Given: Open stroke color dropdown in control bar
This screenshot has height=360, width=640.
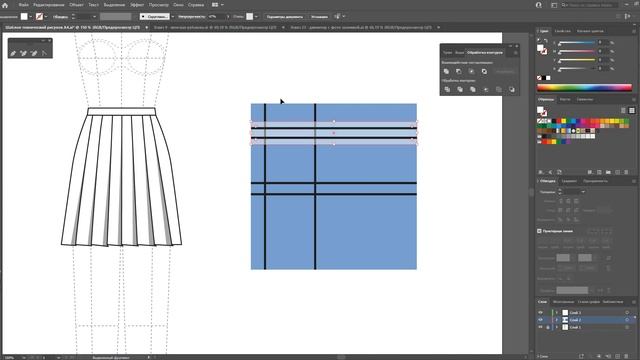Looking at the screenshot, I should click(46, 17).
